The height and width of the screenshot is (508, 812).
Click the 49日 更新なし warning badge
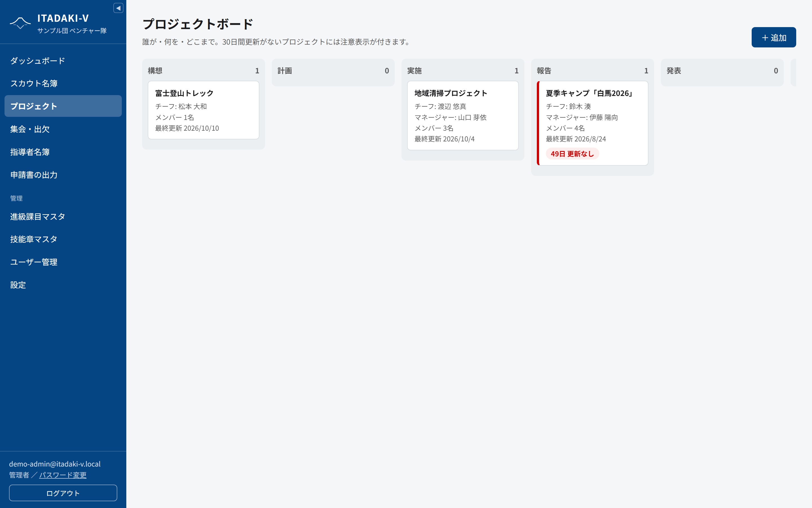(572, 154)
